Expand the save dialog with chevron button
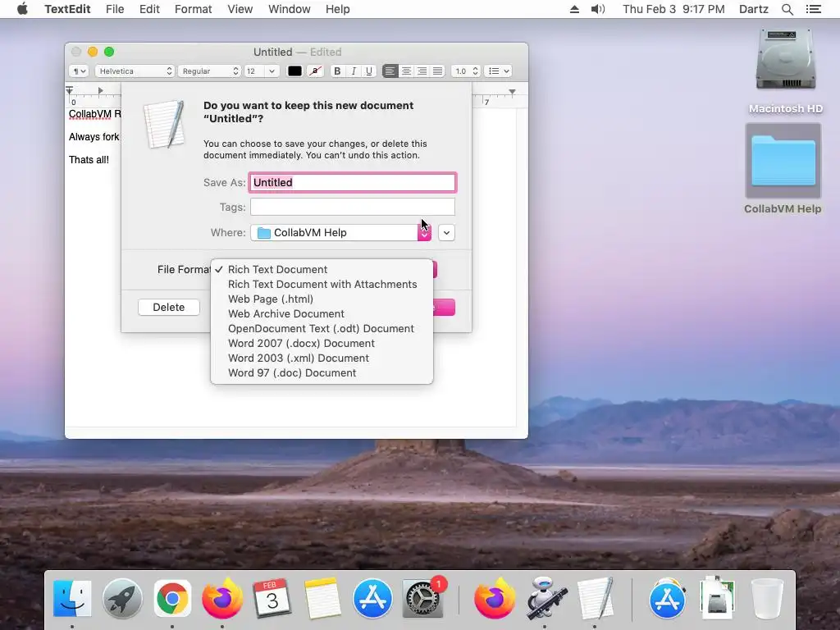The image size is (840, 630). (446, 232)
